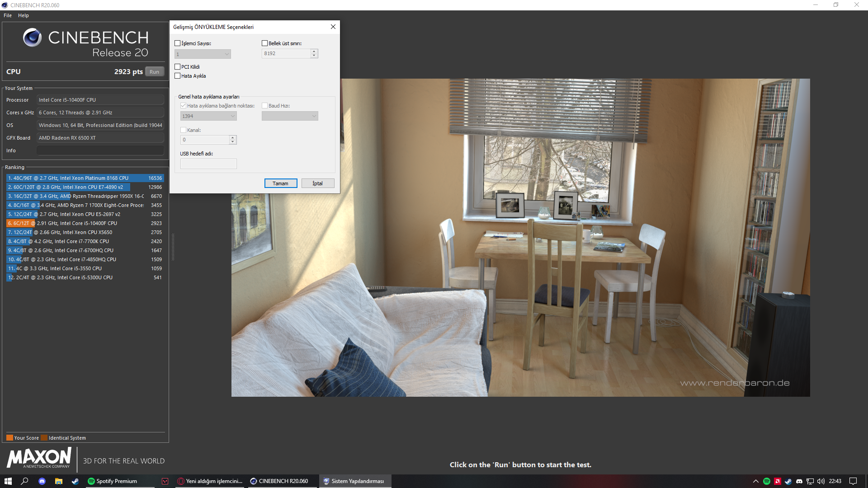This screenshot has height=488, width=868.
Task: Open the Help menu
Action: point(24,15)
